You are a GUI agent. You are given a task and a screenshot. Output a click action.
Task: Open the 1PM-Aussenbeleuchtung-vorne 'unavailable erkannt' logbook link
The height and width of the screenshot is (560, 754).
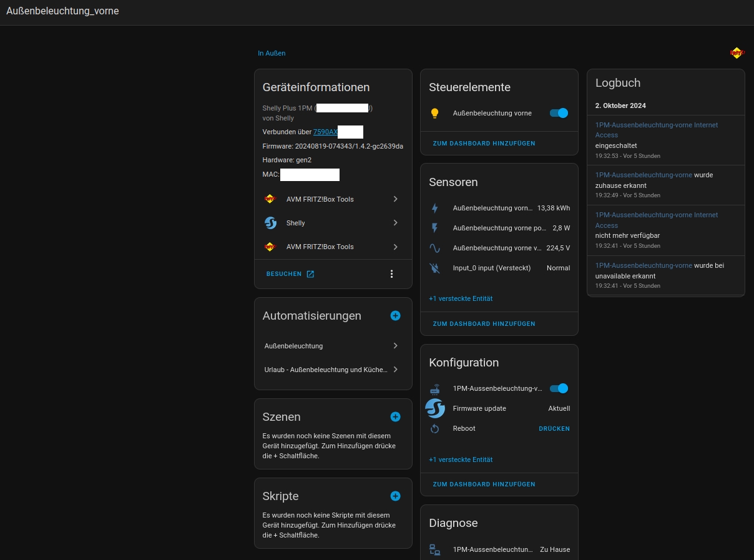click(644, 265)
